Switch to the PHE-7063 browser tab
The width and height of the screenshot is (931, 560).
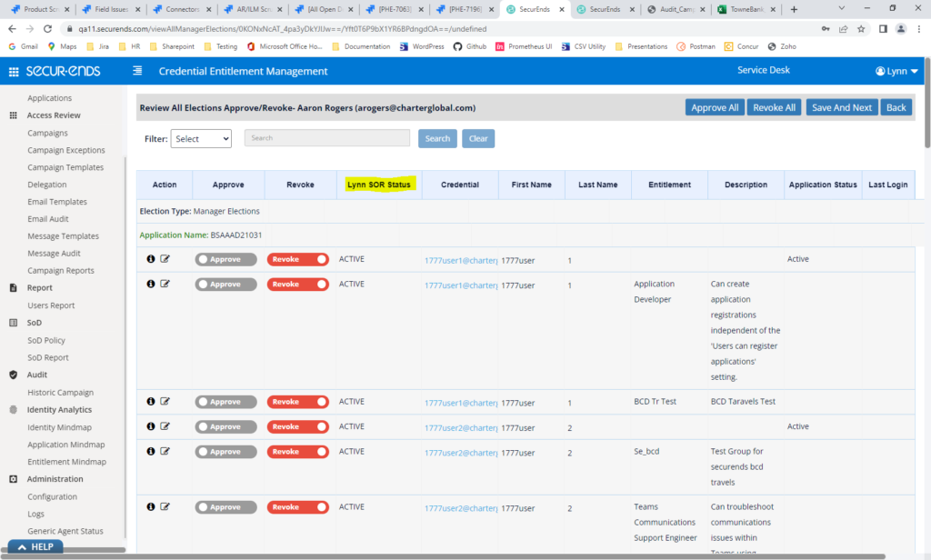point(395,9)
